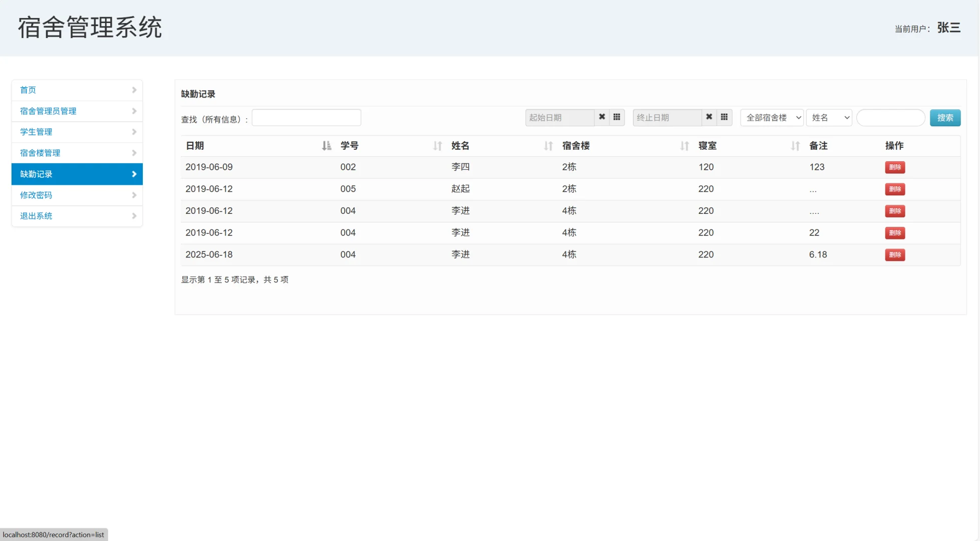
Task: Open the 姓名 search type dropdown
Action: [x=829, y=117]
